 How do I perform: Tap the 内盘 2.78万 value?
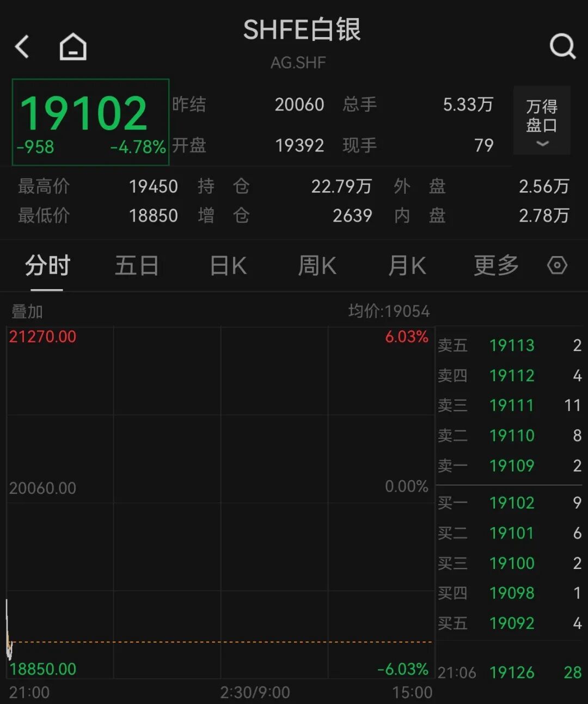pos(544,216)
